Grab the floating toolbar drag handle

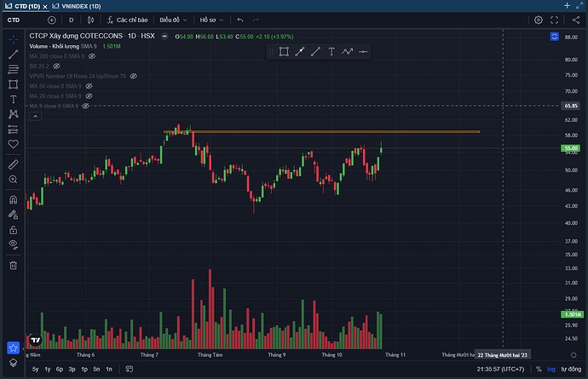[x=271, y=52]
